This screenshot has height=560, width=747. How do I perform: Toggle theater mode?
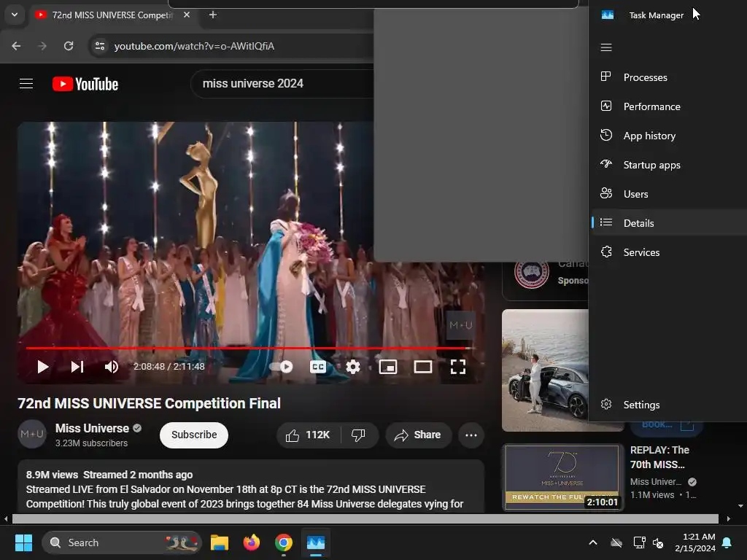pos(423,367)
